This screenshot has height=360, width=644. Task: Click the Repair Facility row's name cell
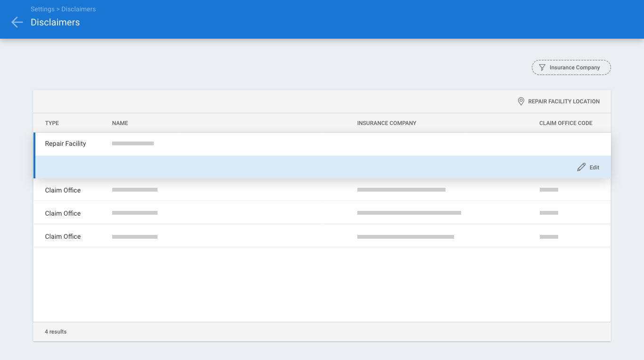click(133, 143)
